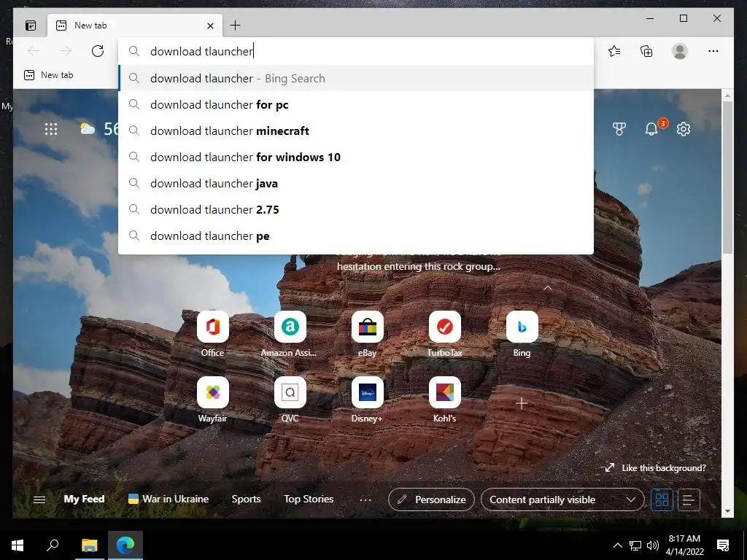Switch to the Sports tab

pyautogui.click(x=246, y=499)
